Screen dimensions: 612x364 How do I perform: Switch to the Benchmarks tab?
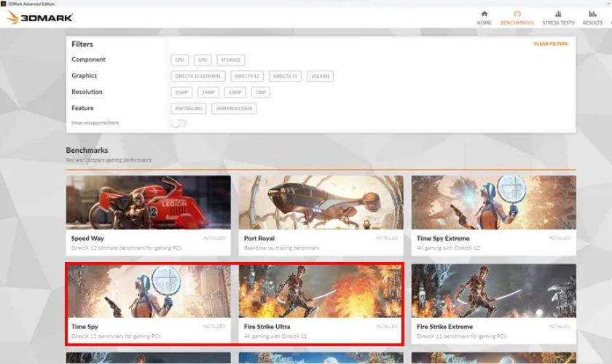517,18
